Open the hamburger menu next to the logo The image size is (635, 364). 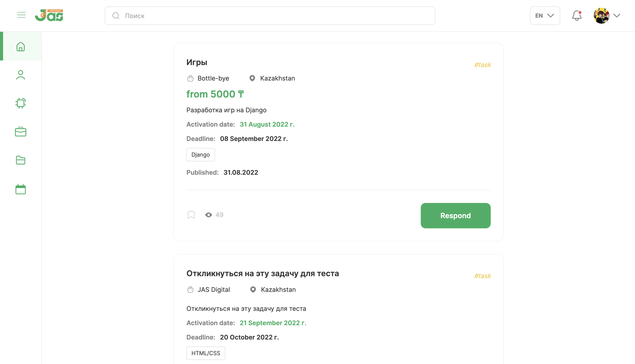(21, 15)
